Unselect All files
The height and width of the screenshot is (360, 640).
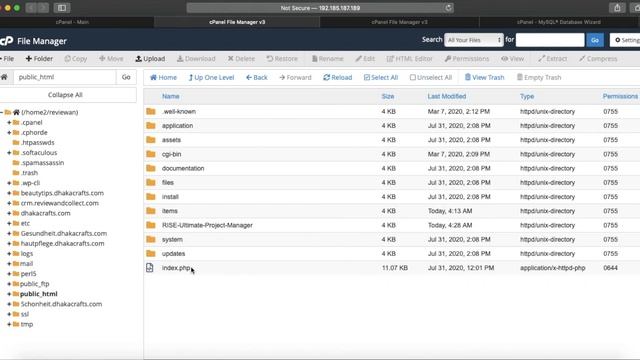431,78
